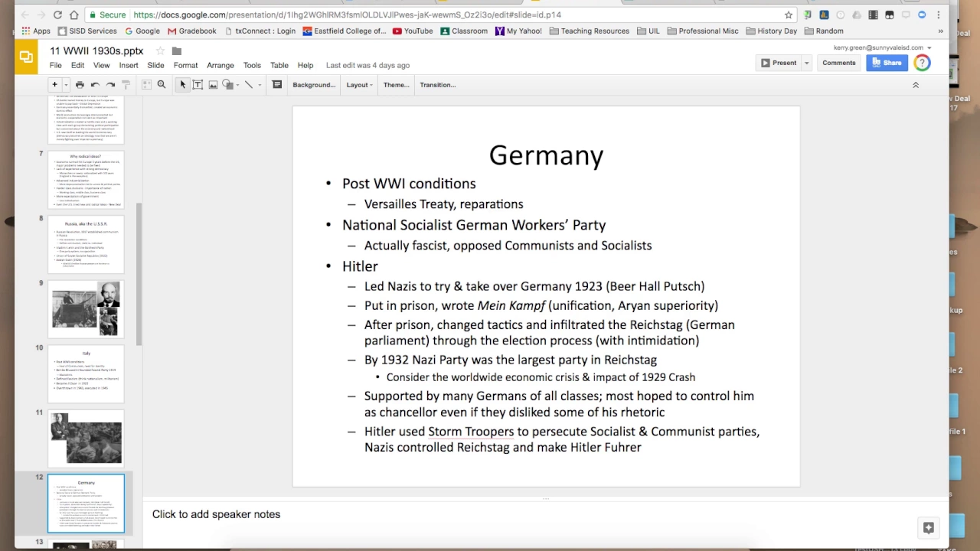Viewport: 980px width, 551px height.
Task: Open the Arrange menu
Action: click(x=220, y=66)
